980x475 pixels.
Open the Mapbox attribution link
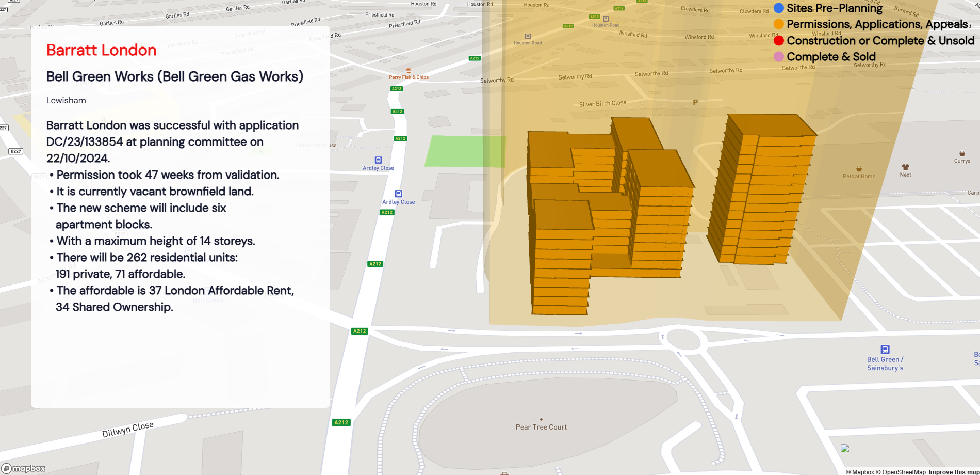(860, 472)
